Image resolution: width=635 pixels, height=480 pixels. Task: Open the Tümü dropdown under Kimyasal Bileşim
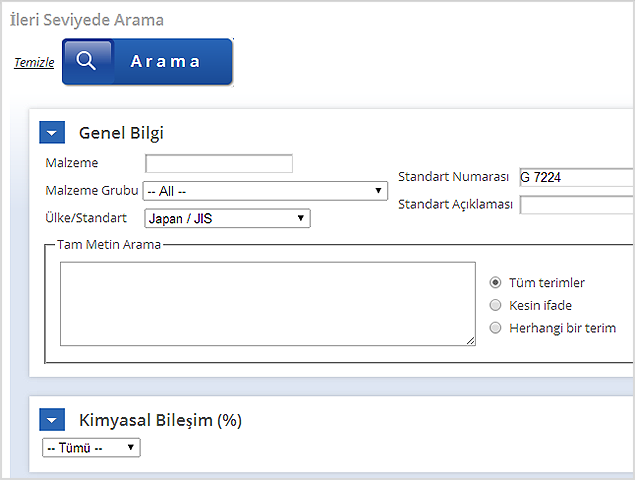click(91, 448)
